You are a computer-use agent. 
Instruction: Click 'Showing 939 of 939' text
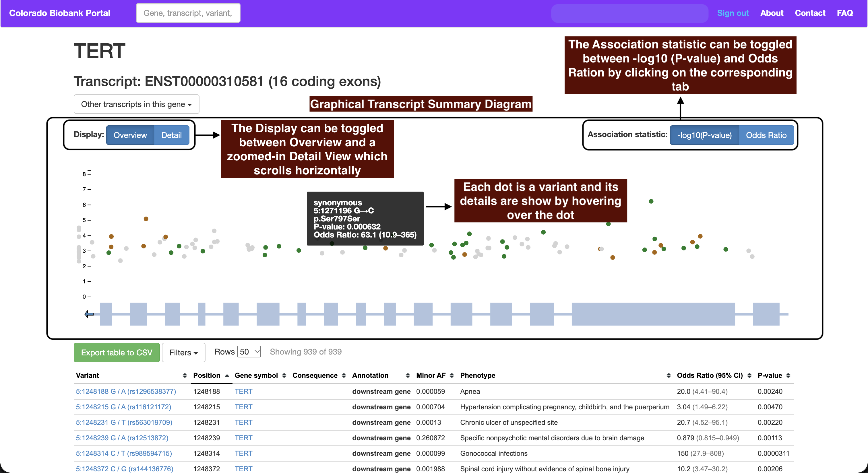(306, 352)
